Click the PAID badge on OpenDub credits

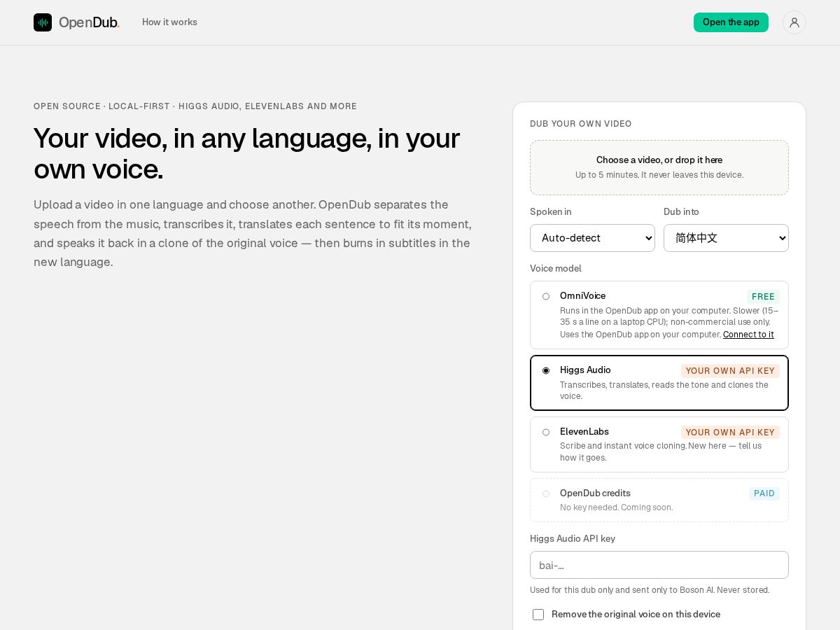point(764,494)
